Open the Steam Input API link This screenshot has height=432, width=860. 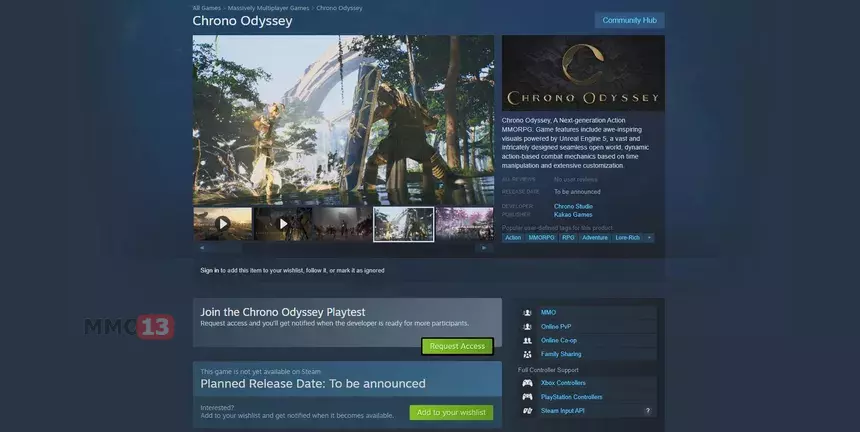(563, 411)
